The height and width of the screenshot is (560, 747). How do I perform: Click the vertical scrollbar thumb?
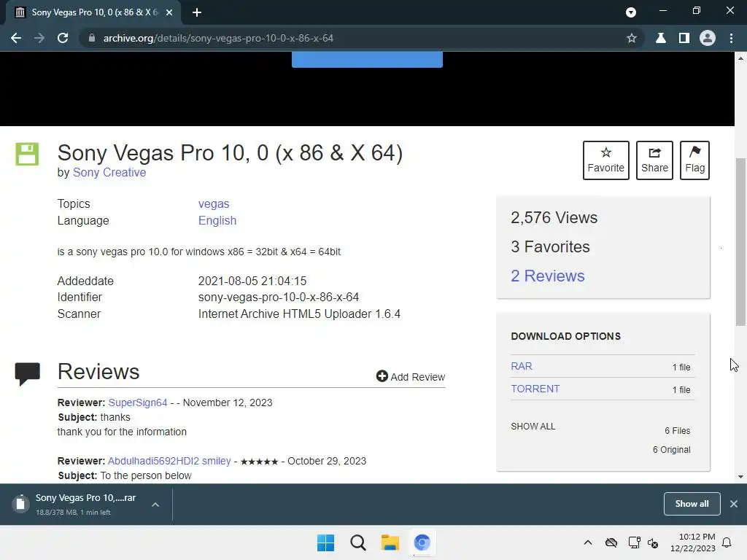tap(740, 242)
